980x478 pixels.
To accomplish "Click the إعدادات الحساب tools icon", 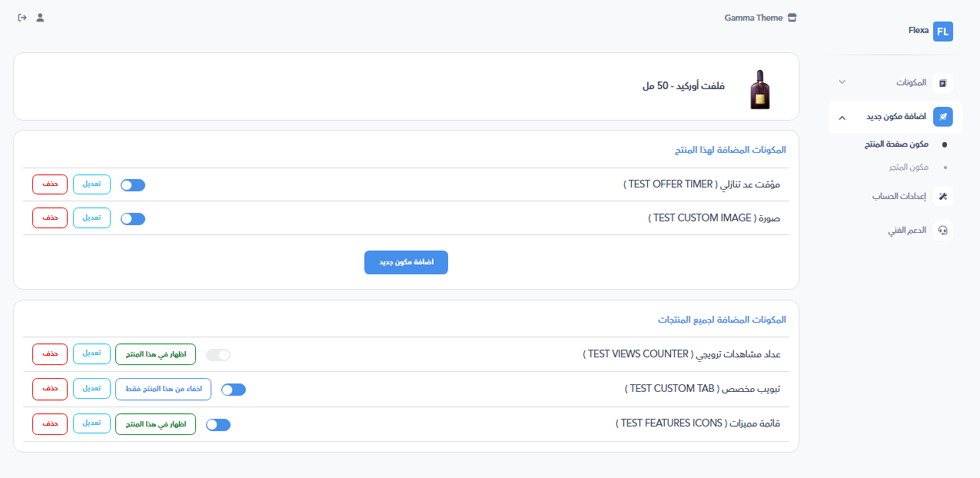I will (x=942, y=196).
